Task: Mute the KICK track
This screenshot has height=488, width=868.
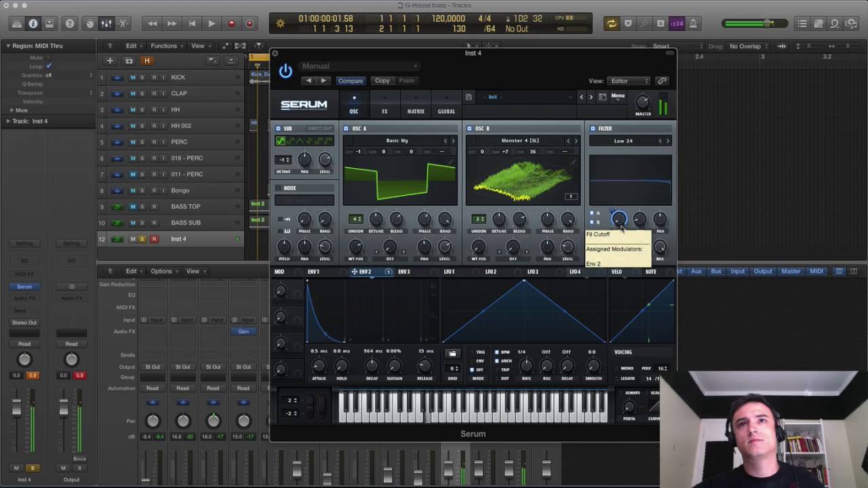Action: 133,77
